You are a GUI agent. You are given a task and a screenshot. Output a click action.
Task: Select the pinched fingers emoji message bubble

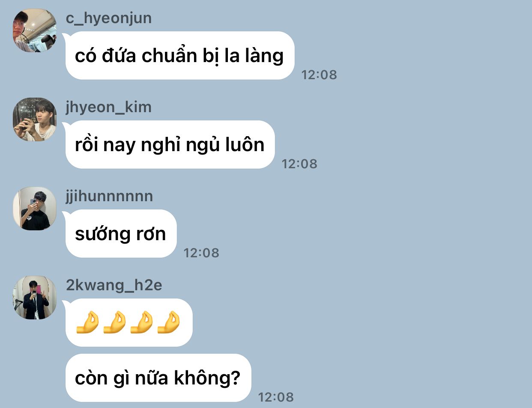(x=129, y=323)
